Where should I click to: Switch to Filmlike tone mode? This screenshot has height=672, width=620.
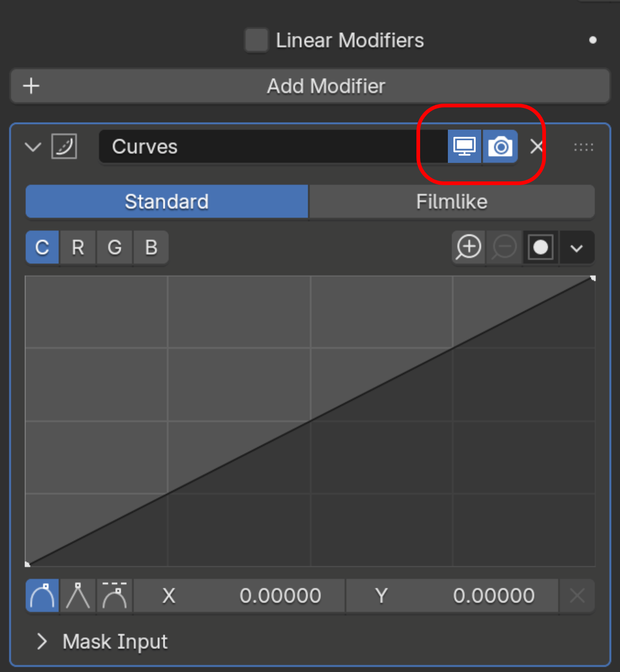(452, 201)
